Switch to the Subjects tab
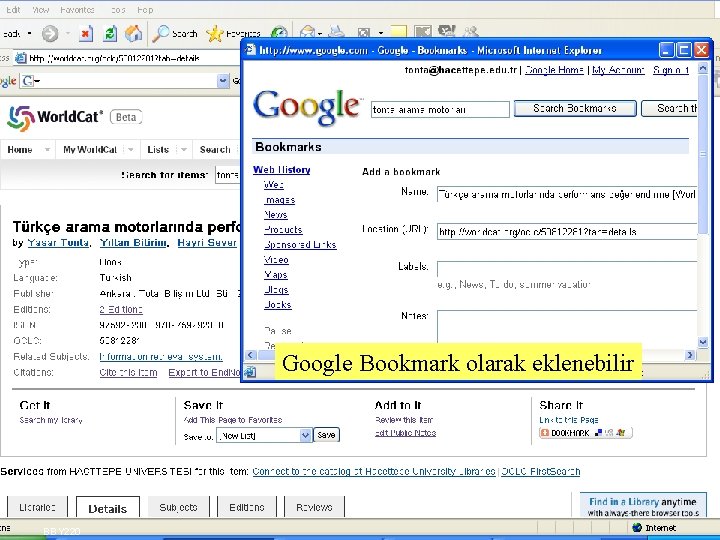This screenshot has height=540, width=720. [x=178, y=507]
